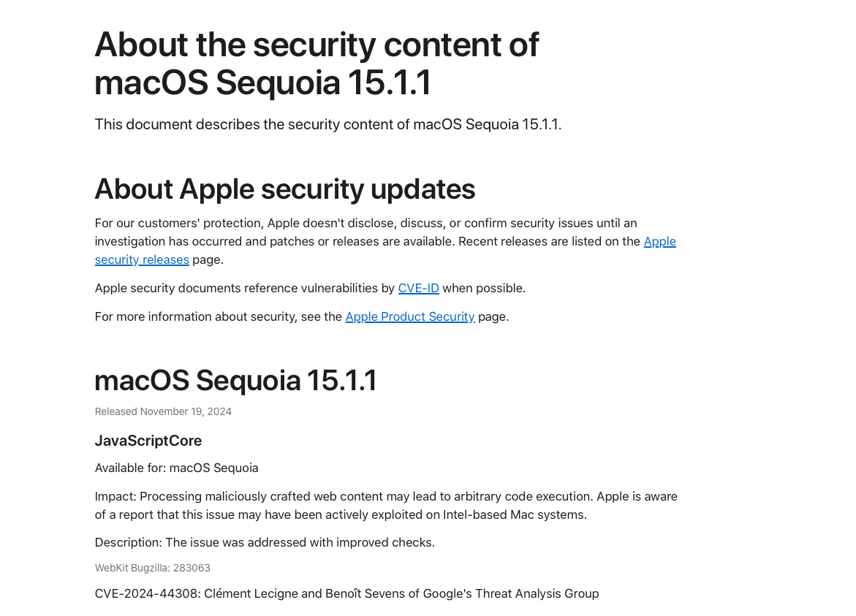Click the "Released November 19, 2024" date text

pyautogui.click(x=163, y=411)
